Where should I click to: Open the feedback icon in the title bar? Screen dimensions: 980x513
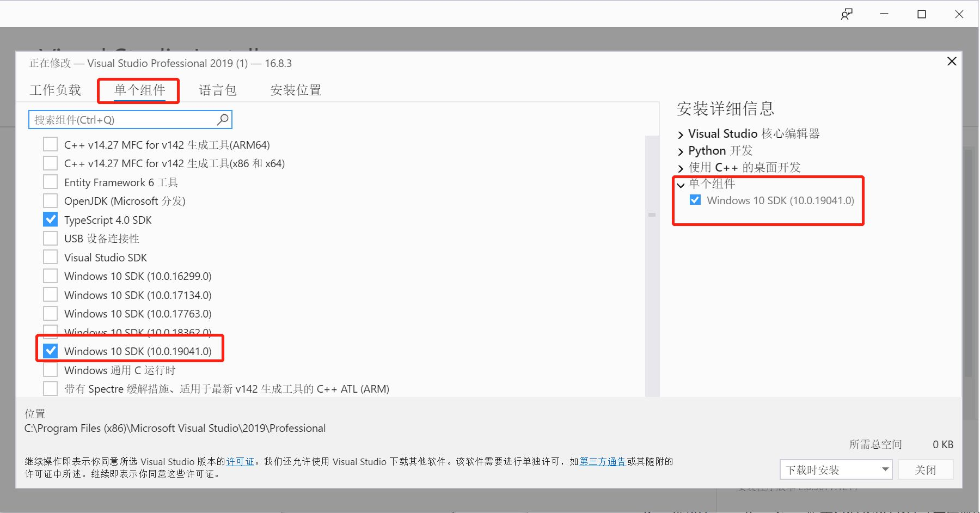click(x=846, y=14)
